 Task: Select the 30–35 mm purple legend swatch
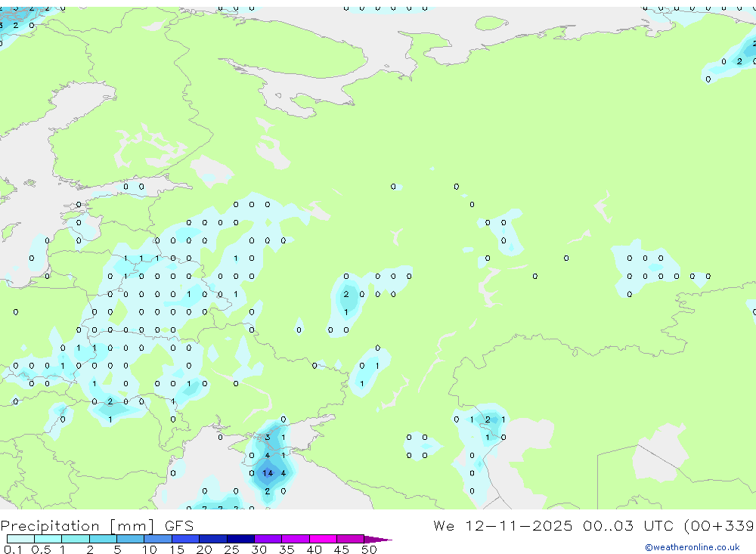[x=268, y=539]
